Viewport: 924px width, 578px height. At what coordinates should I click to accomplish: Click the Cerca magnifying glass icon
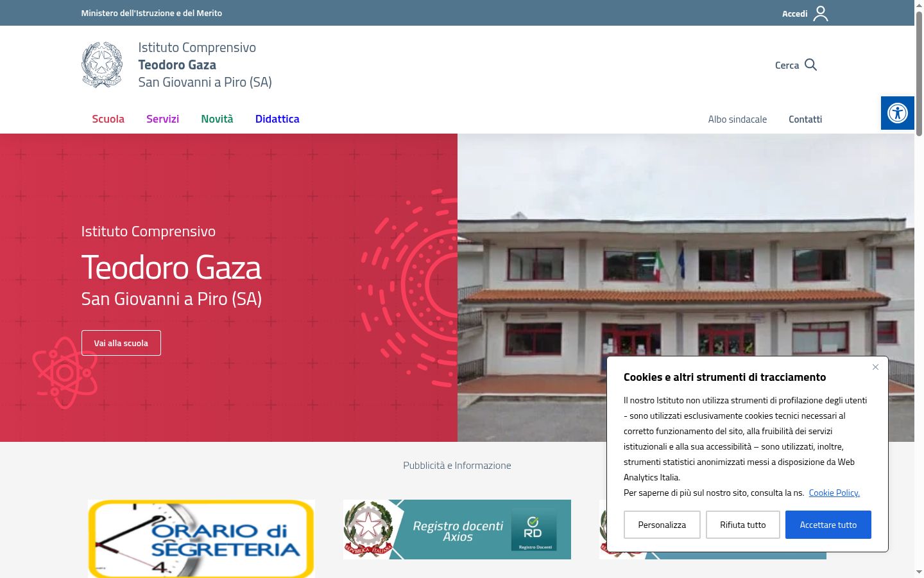pos(810,65)
